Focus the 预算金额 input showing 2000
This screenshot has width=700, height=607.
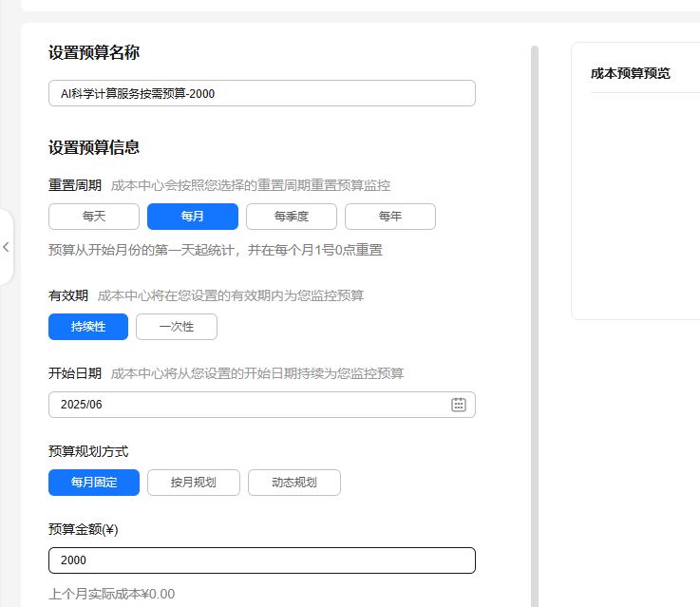tap(262, 560)
